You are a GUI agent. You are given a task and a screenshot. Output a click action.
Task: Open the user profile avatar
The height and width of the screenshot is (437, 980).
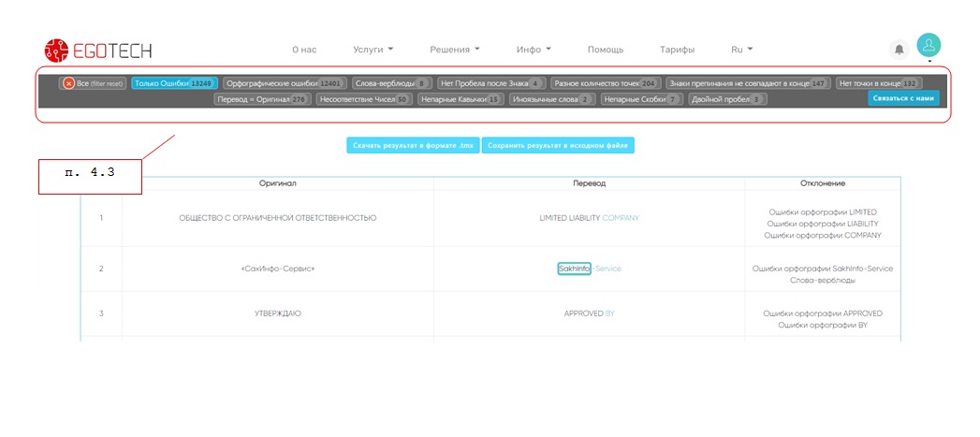pyautogui.click(x=929, y=45)
